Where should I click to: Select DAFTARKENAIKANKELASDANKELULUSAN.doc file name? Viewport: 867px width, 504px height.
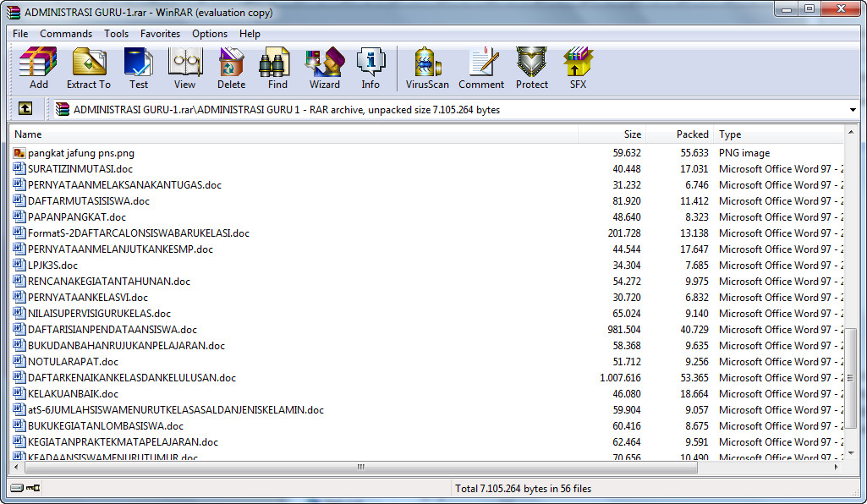tap(132, 378)
